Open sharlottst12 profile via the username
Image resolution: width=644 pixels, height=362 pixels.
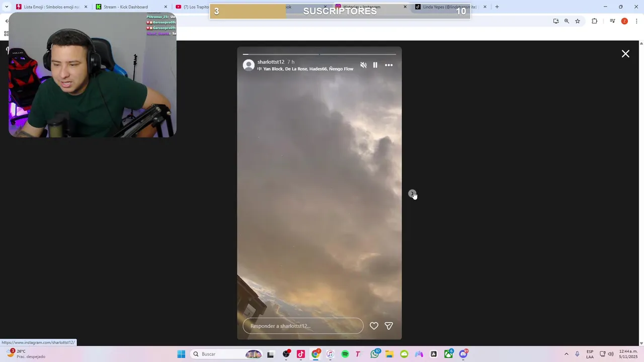click(271, 62)
